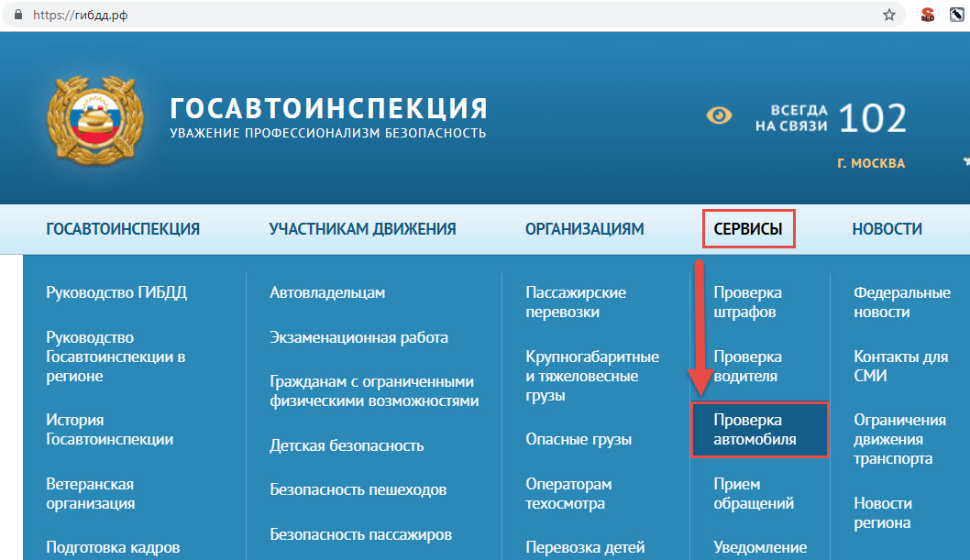Screen dimensions: 970x560
Task: Click the bookmark star icon
Action: click(x=888, y=15)
